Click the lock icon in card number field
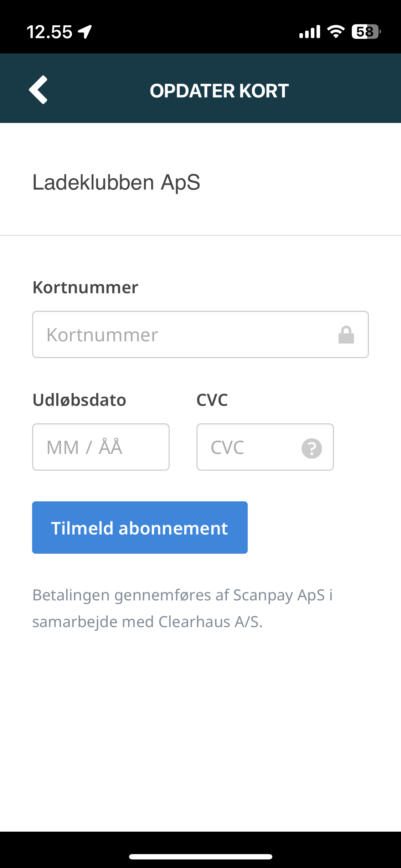This screenshot has height=868, width=401. coord(346,335)
